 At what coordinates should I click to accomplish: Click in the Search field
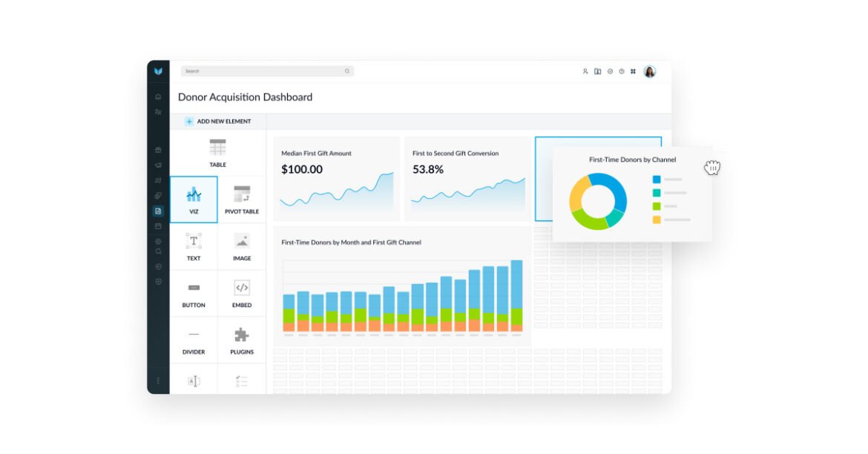(x=263, y=71)
